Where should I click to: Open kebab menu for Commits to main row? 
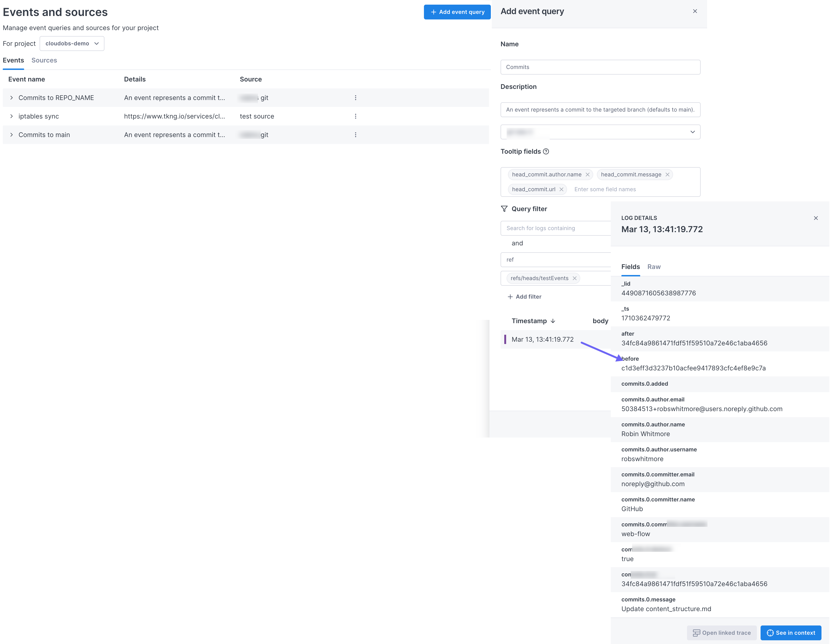(355, 134)
